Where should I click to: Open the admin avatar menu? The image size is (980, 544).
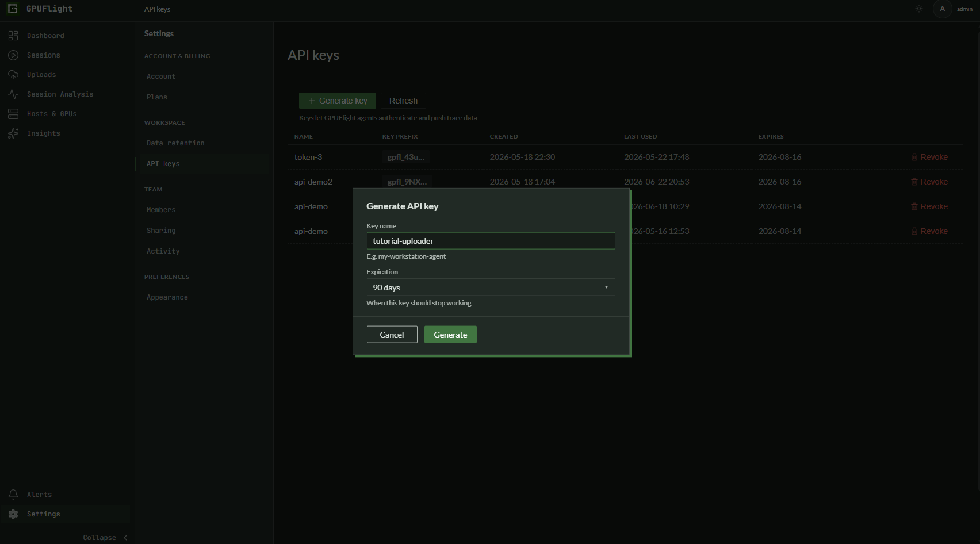click(942, 9)
